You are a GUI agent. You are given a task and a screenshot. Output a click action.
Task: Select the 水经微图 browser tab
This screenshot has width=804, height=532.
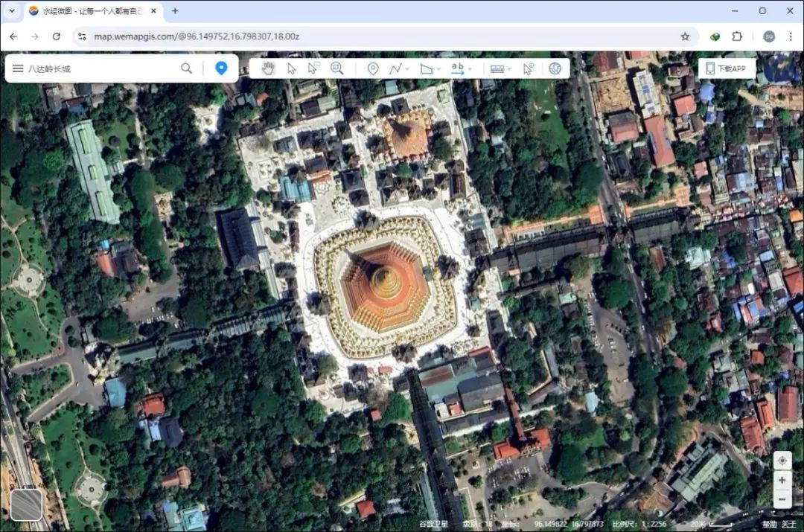pyautogui.click(x=92, y=10)
